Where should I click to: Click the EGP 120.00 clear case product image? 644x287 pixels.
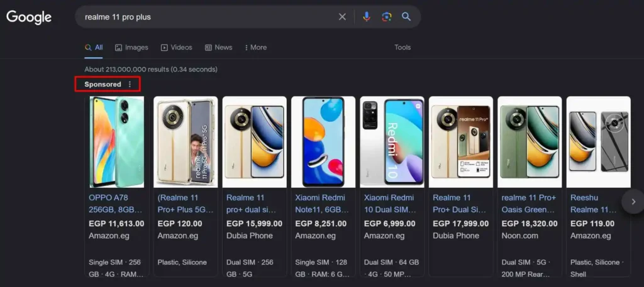click(186, 142)
